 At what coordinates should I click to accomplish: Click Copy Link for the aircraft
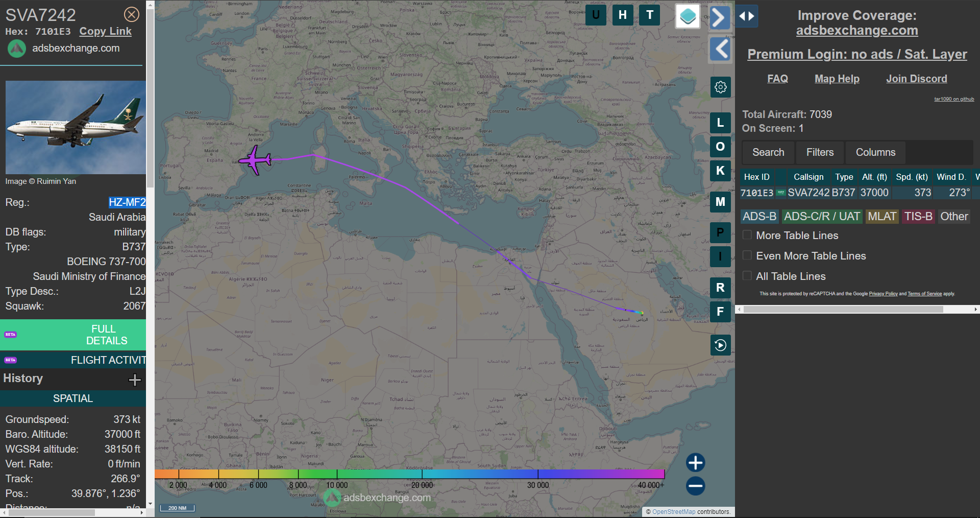coord(105,31)
